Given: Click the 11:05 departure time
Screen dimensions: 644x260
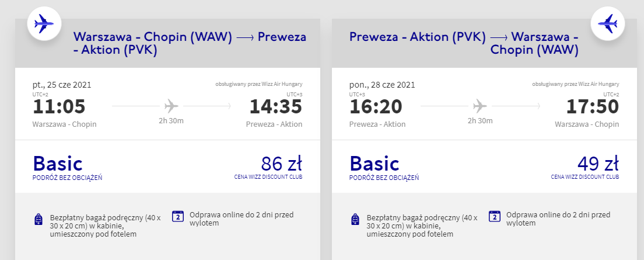Looking at the screenshot, I should click(x=59, y=106).
